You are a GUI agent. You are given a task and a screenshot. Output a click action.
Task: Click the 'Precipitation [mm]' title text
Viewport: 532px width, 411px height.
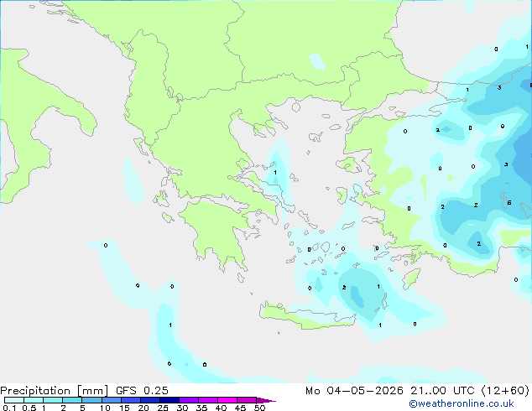pos(55,391)
